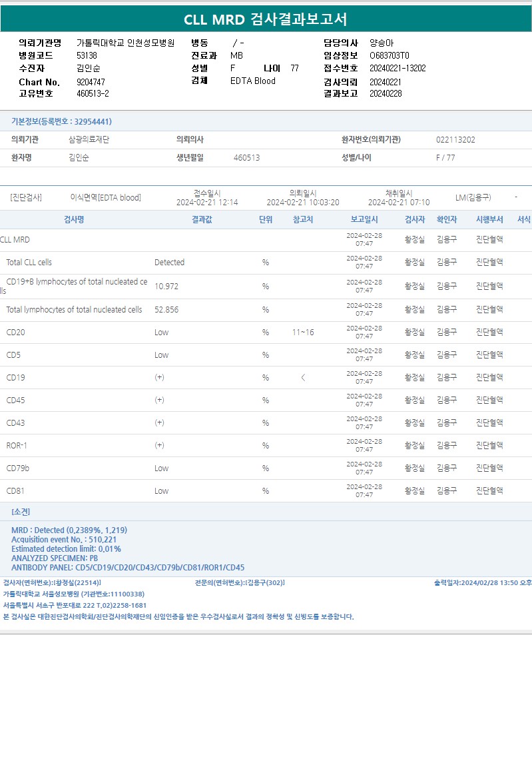The height and width of the screenshot is (769, 532).
Task: Click the Chart No. value 9204747
Action: pos(91,82)
